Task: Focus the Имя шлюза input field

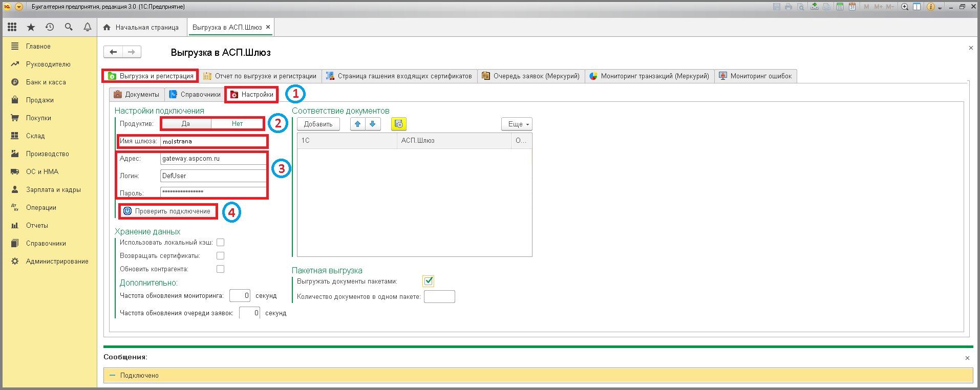Action: tap(214, 141)
